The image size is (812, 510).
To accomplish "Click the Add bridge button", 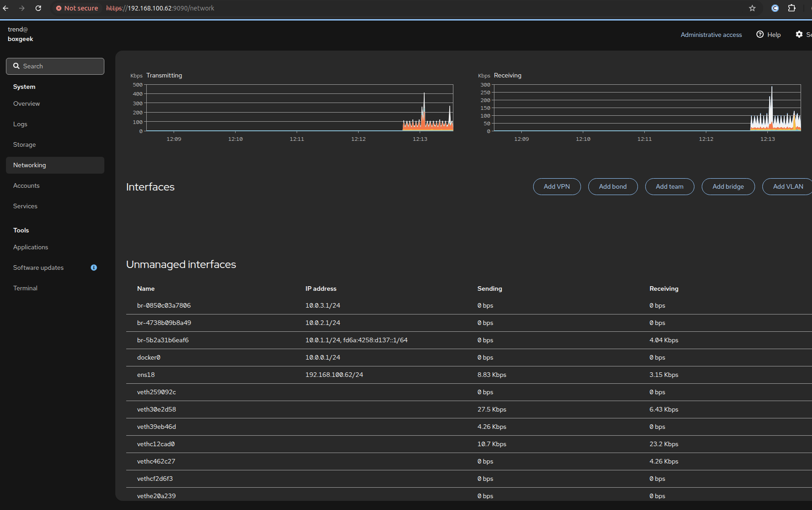I will 728,186.
